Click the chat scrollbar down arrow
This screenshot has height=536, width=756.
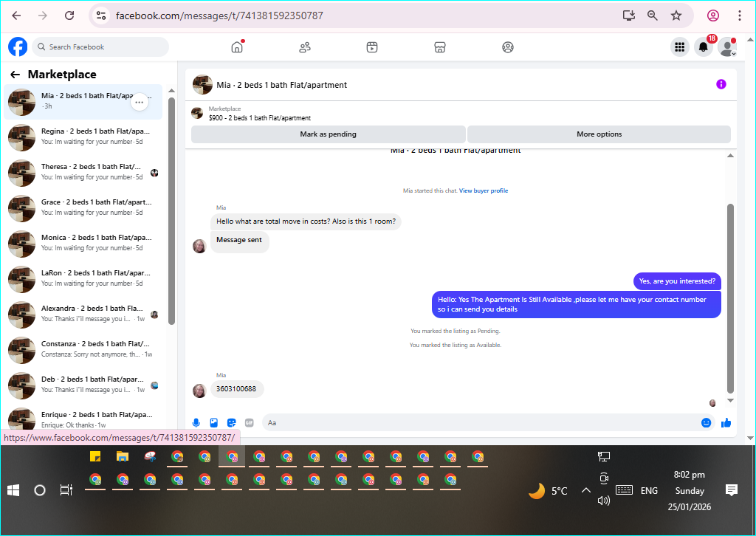click(x=730, y=400)
